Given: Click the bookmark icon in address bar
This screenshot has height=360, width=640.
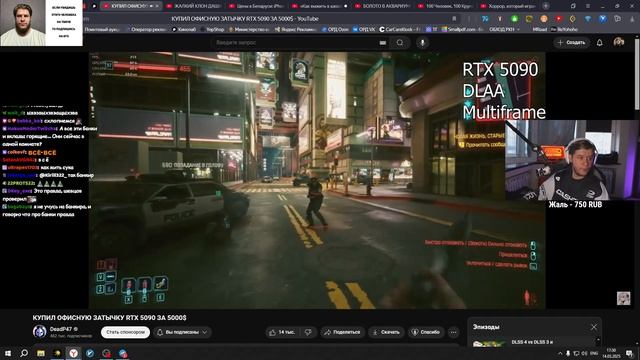Looking at the screenshot, I should point(454,19).
